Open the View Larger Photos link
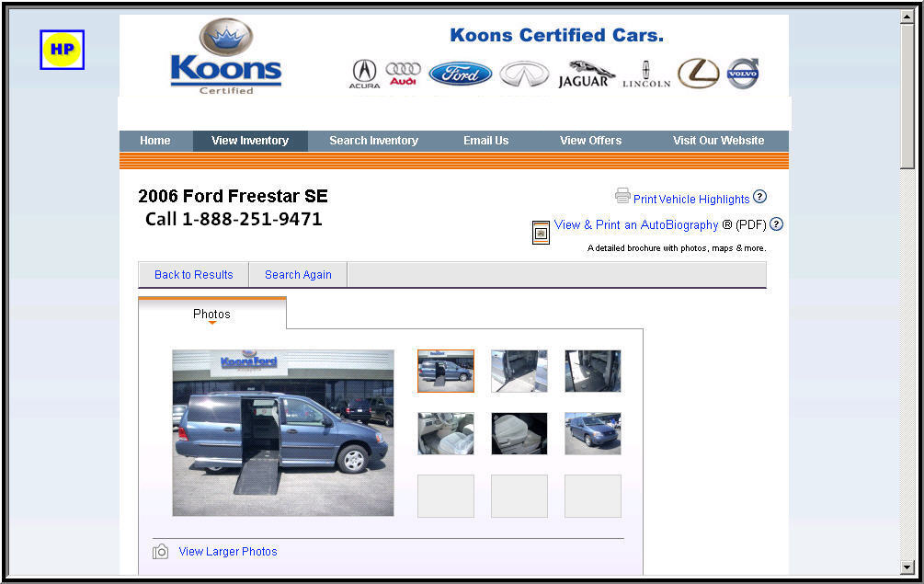This screenshot has height=584, width=924. 228,552
